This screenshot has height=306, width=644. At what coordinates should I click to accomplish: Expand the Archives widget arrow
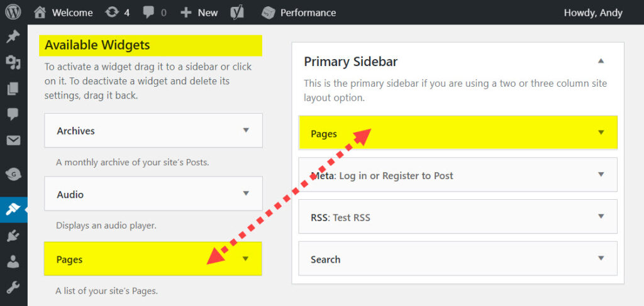click(246, 130)
